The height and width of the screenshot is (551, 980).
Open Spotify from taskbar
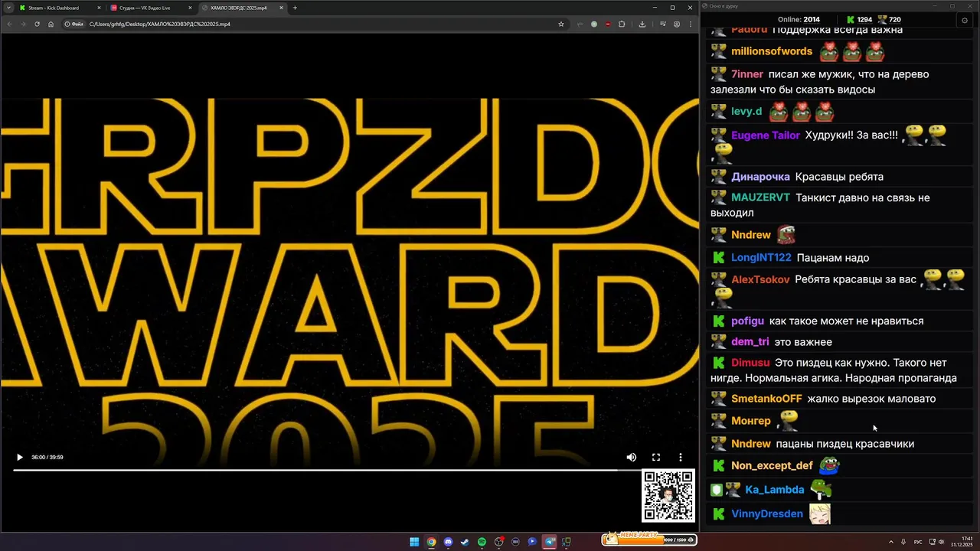[x=482, y=542]
